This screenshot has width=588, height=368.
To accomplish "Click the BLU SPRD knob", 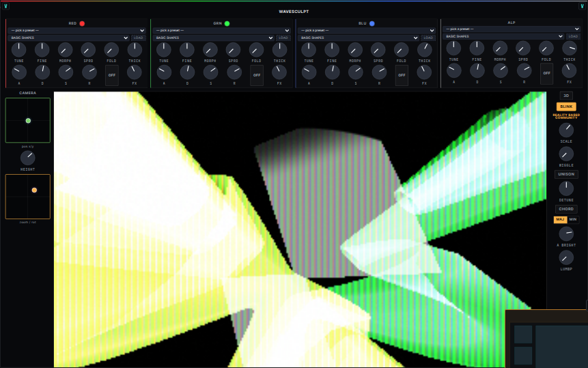I will pos(378,50).
